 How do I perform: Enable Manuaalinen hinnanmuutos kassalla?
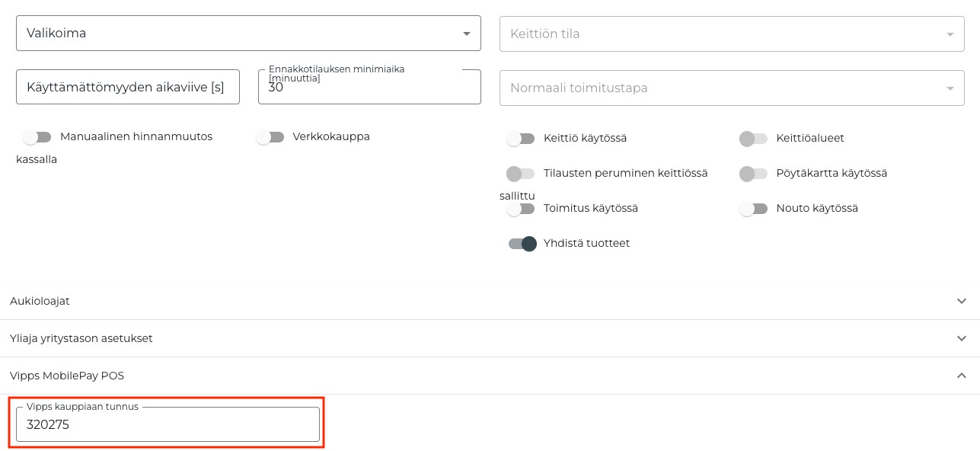coord(37,137)
